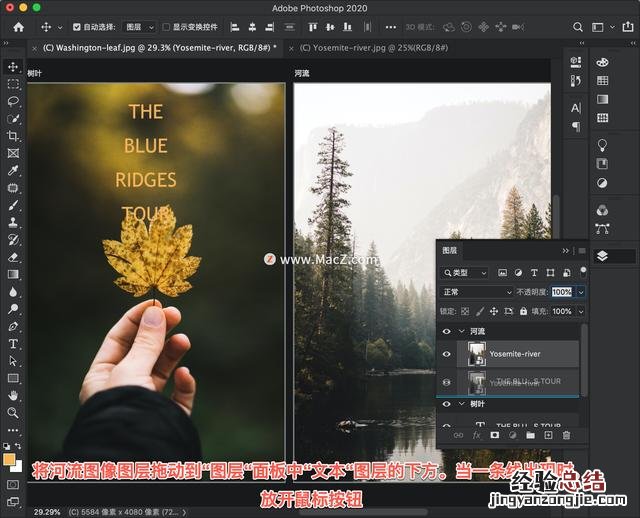Open the fill 填充 dropdown arrow
The image size is (640, 518).
click(581, 311)
